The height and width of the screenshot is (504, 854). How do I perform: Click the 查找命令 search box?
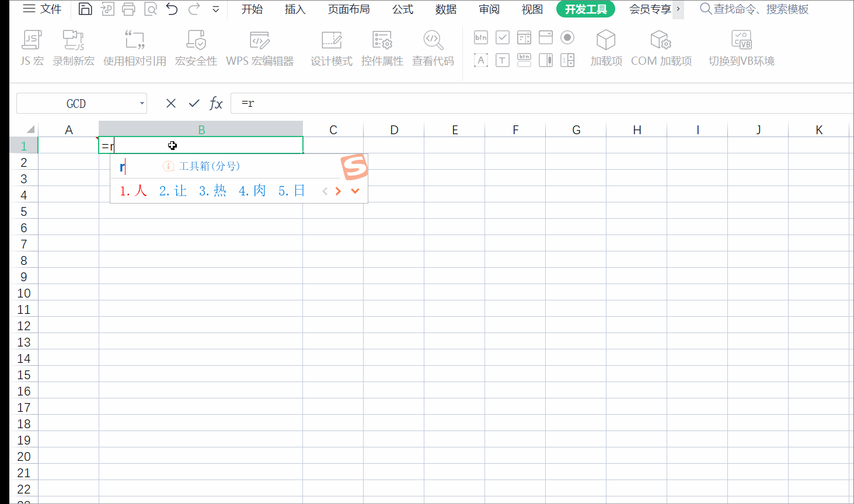(755, 9)
